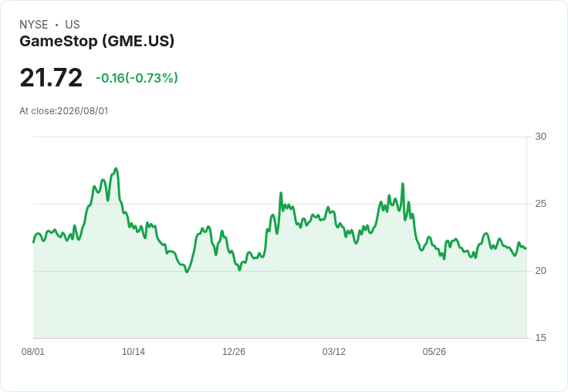The image size is (568, 392).
Task: Click the 03/12 x-axis date label
Action: [x=334, y=351]
